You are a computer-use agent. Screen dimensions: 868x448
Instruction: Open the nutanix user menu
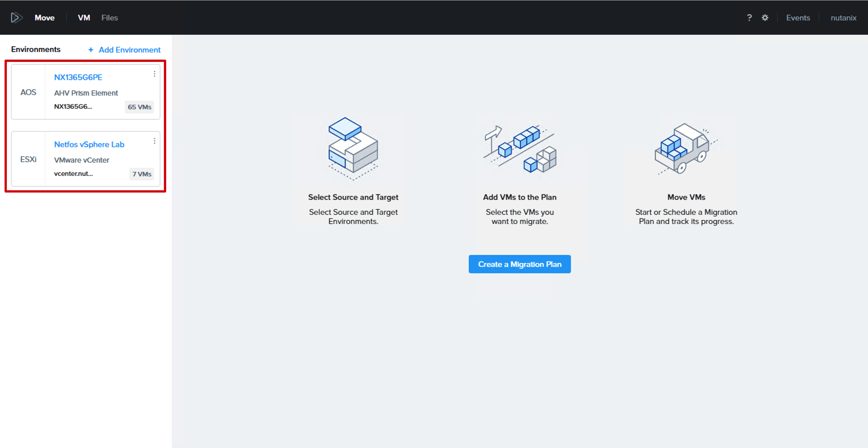click(x=843, y=18)
